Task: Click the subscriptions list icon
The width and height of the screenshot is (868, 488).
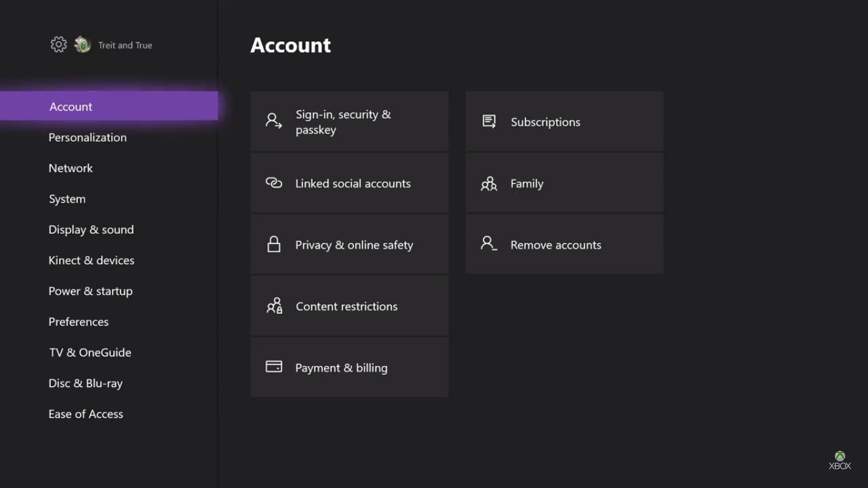Action: pos(489,121)
